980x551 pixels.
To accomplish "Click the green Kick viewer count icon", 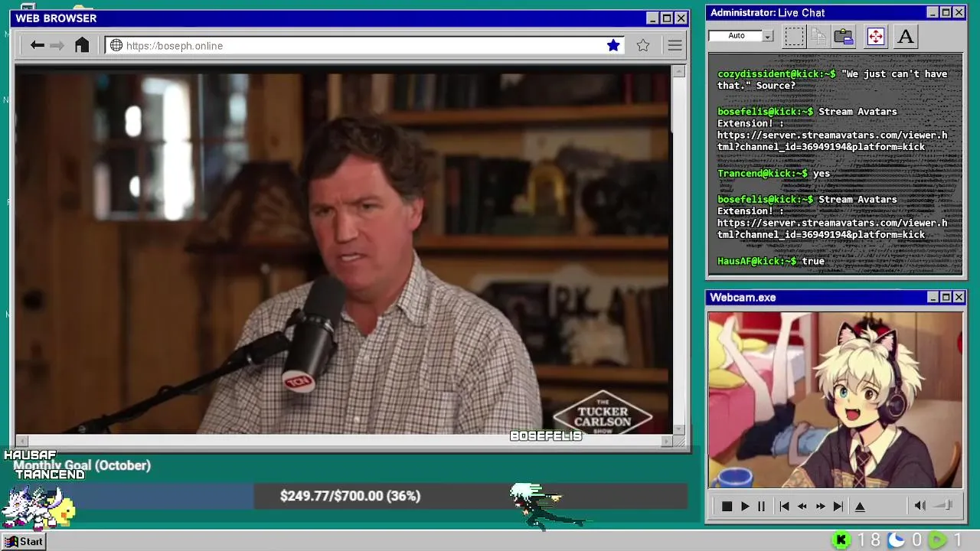I will (841, 540).
